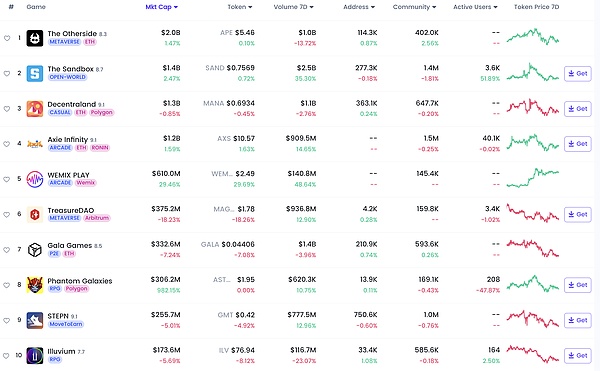Toggle the heart icon for STEPN
Screen dimensions: 600x371
tap(7, 321)
